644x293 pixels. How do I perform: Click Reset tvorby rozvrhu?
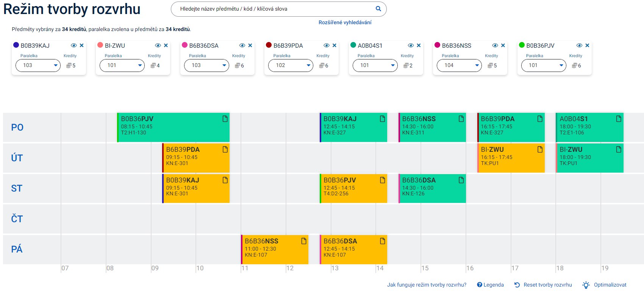coord(543,285)
